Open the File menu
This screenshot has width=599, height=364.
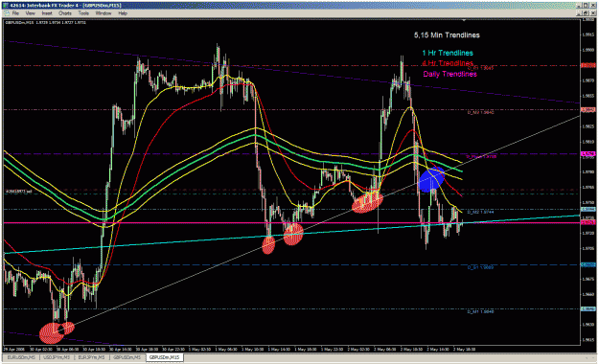[15, 13]
